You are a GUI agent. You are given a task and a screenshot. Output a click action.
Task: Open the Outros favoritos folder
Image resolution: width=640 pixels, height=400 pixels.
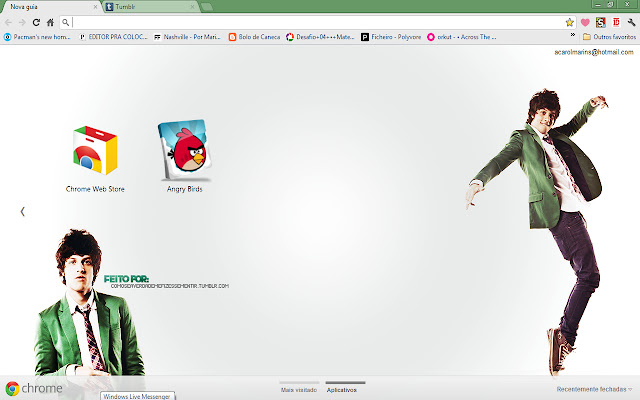pos(609,37)
